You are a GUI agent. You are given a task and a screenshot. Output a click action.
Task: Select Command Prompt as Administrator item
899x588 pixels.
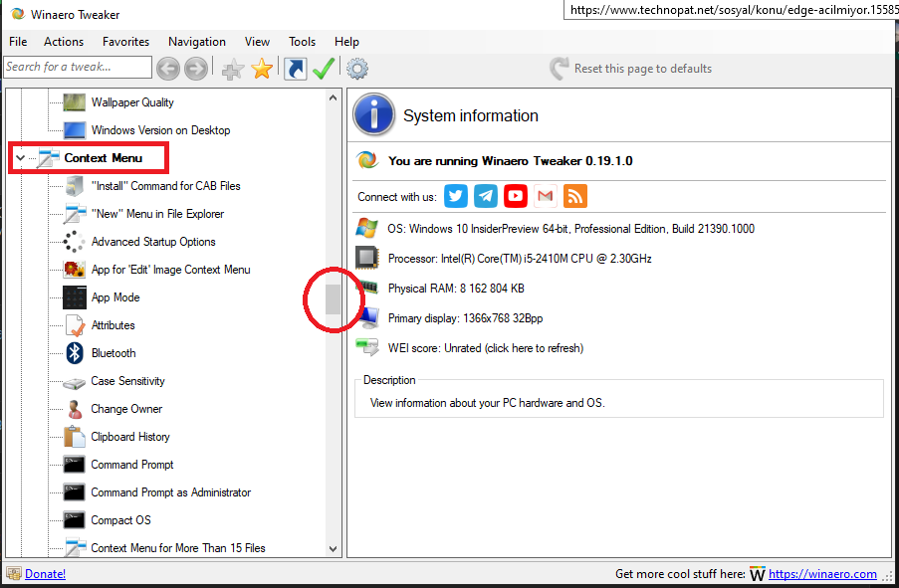(171, 492)
